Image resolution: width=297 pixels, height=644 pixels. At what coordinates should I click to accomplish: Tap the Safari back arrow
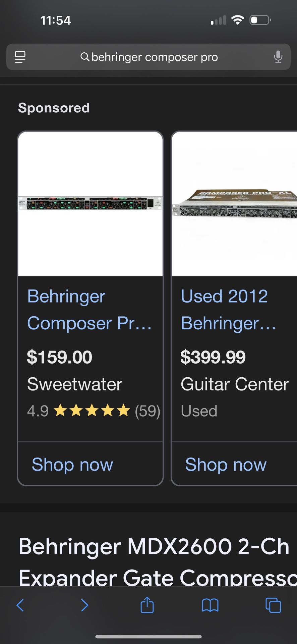tap(20, 605)
